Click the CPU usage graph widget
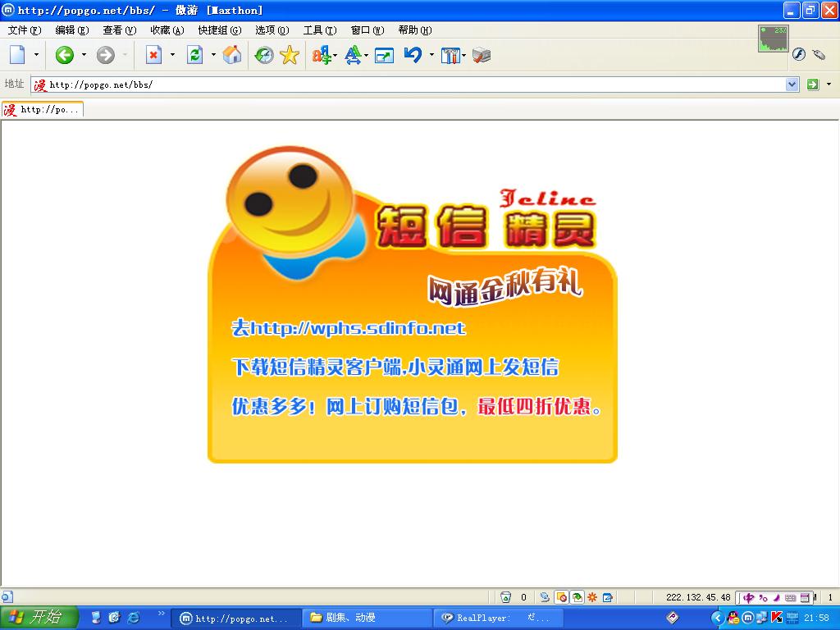This screenshot has width=840, height=630. [x=773, y=39]
